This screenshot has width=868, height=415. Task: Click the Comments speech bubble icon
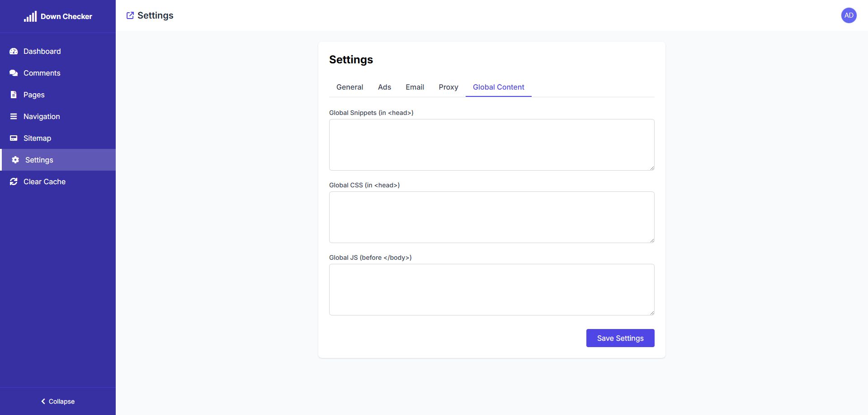click(14, 73)
